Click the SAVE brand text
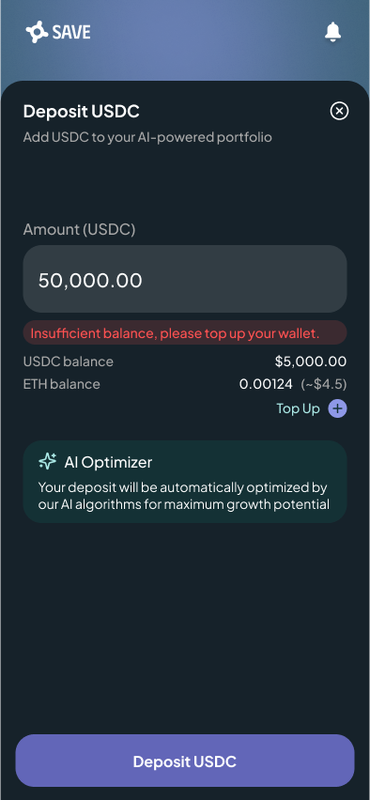This screenshot has height=800, width=370. (x=71, y=33)
